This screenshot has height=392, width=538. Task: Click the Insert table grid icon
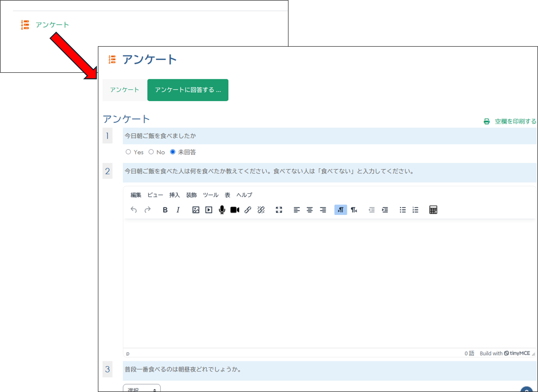433,210
